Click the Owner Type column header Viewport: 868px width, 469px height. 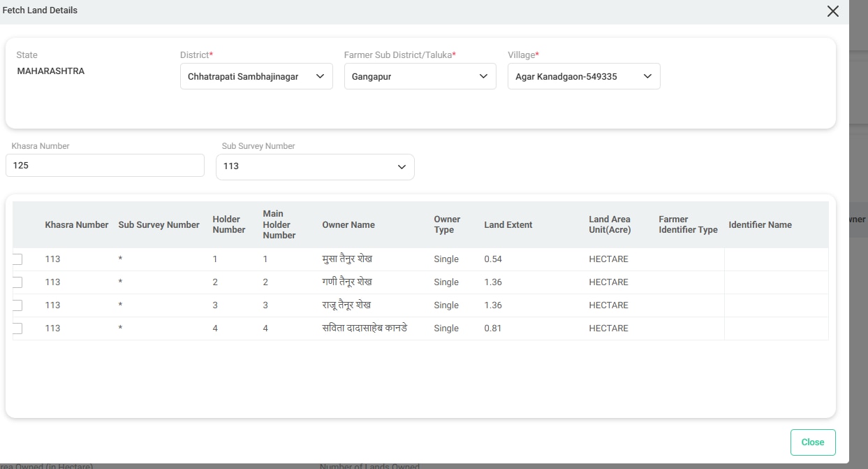[x=448, y=224]
